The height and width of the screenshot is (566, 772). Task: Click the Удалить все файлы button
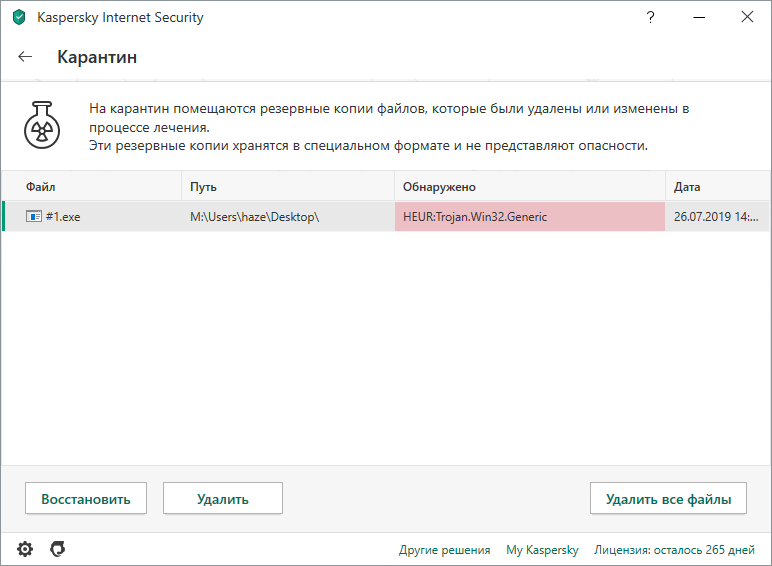[668, 498]
